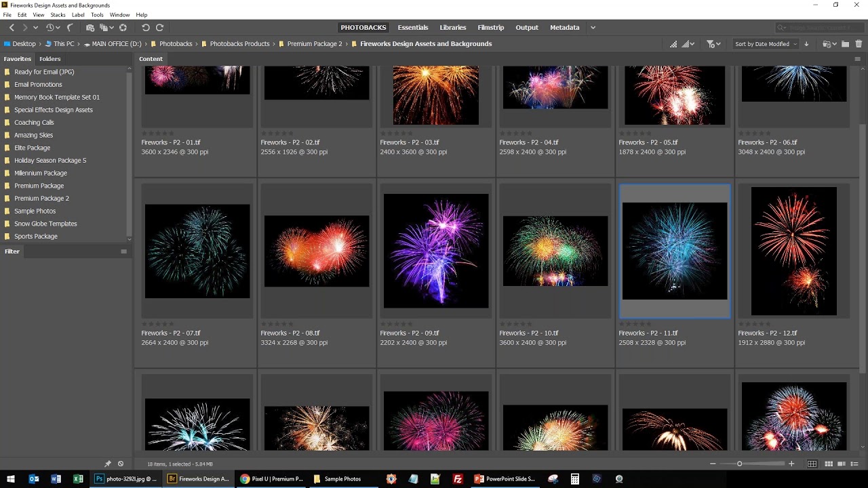Open the Stacks menu
Viewport: 868px width, 488px height.
[x=58, y=15]
